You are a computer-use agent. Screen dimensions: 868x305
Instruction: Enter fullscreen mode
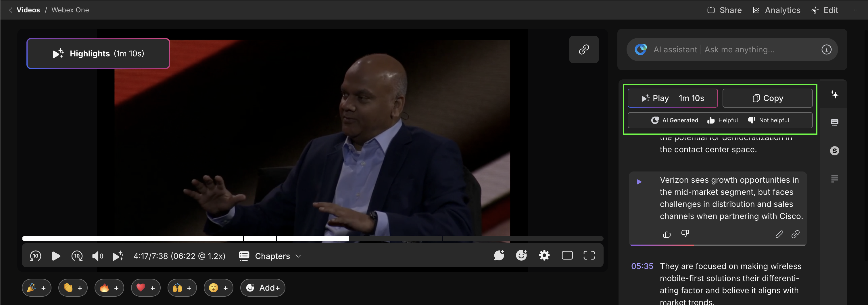589,256
